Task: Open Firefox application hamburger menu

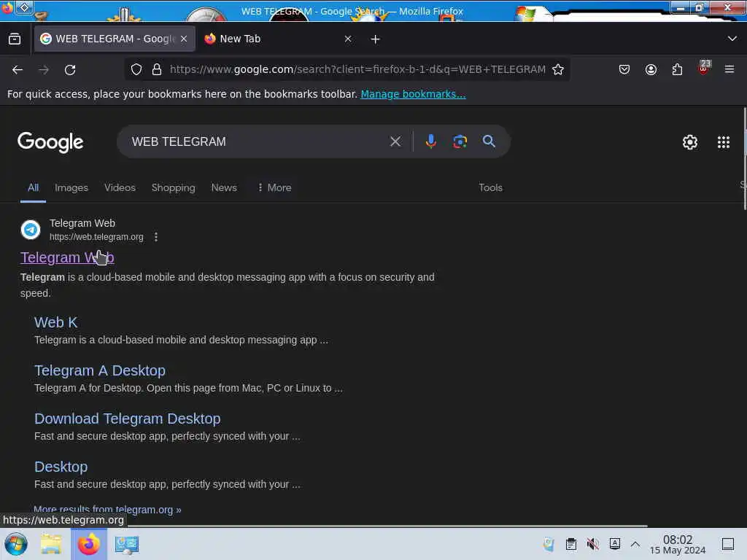Action: pyautogui.click(x=729, y=69)
